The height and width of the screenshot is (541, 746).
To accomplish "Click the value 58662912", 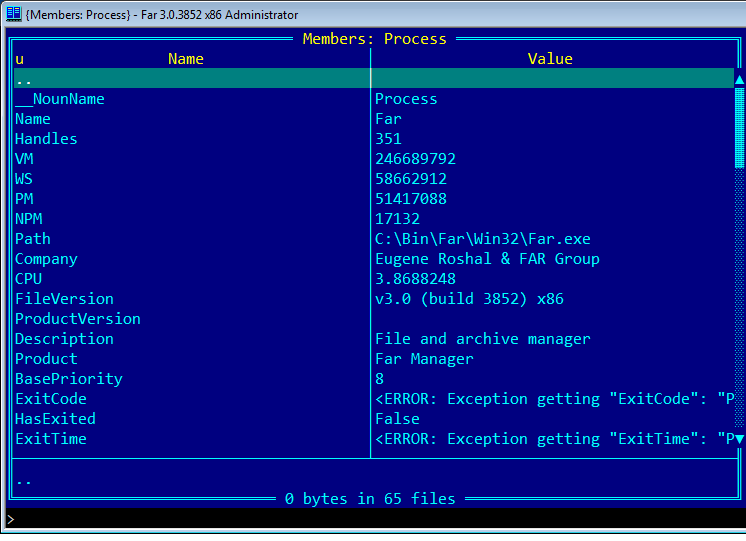I will point(411,179).
